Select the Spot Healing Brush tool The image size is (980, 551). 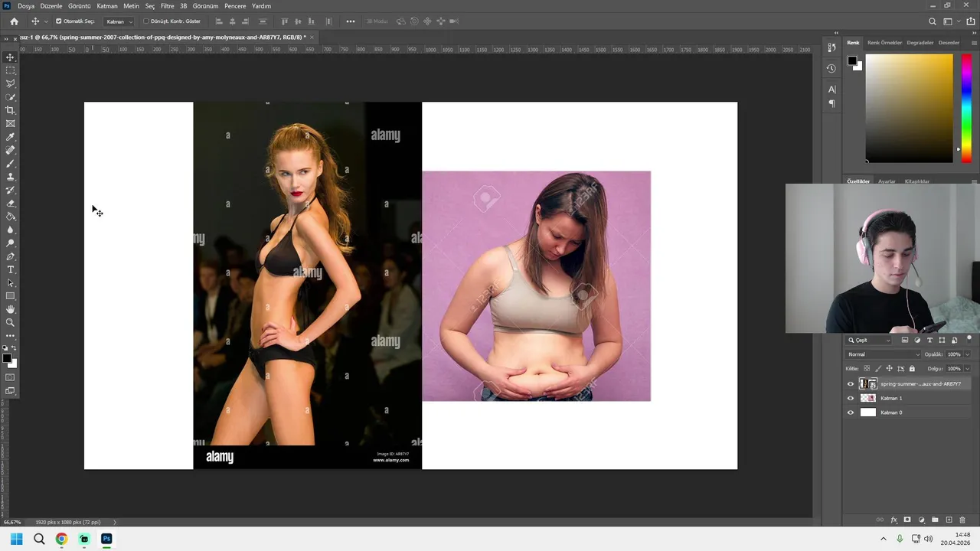pos(10,150)
